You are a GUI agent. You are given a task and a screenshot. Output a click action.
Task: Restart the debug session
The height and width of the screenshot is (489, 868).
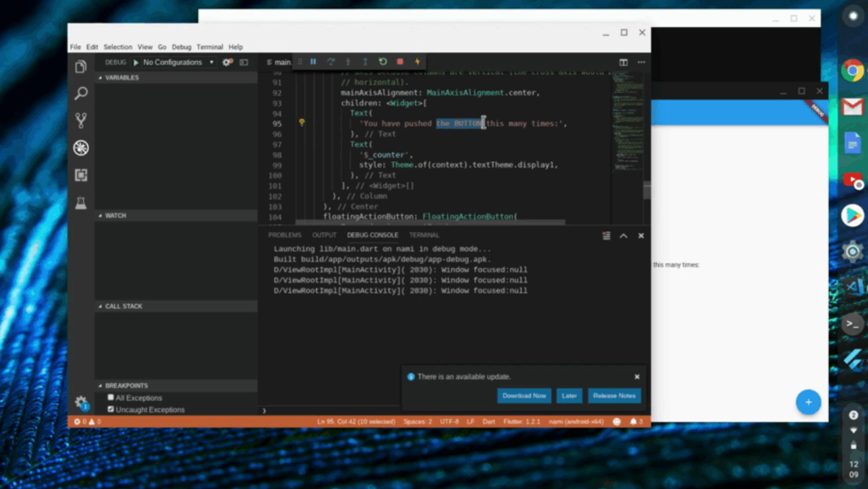click(x=383, y=62)
